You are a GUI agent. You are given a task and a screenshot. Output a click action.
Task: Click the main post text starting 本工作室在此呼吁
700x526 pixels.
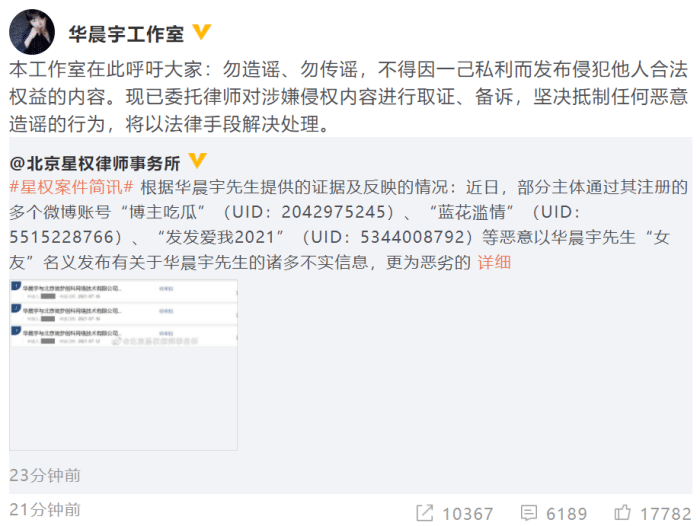[349, 97]
